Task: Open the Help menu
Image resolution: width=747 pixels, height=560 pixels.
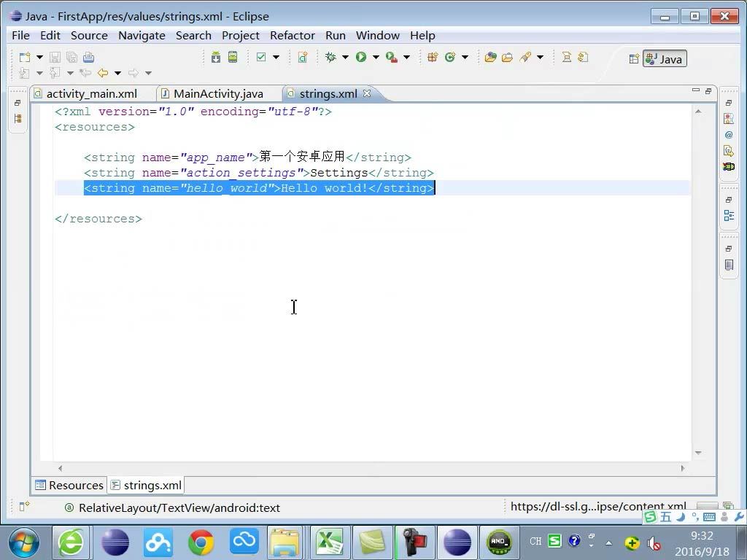Action: [422, 36]
